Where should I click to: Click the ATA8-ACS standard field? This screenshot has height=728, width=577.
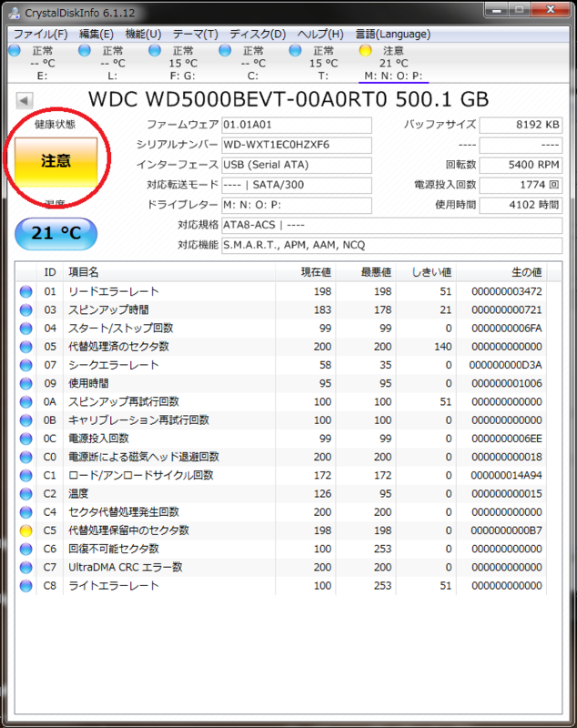click(391, 225)
